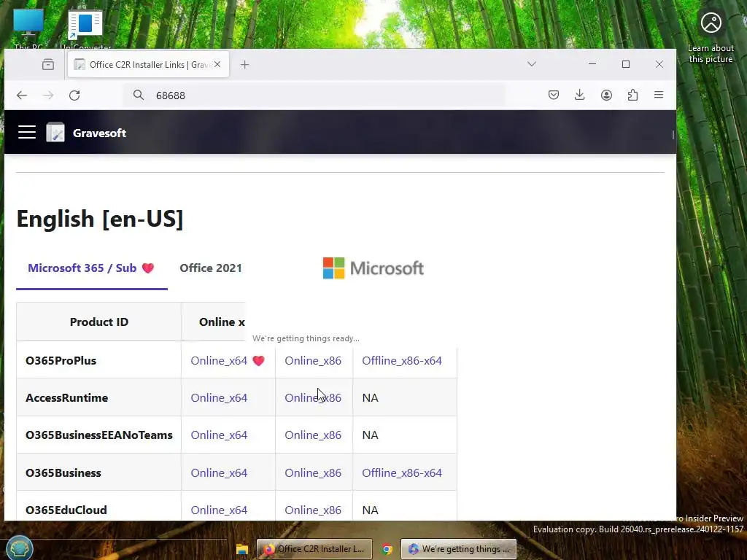
Task: Download O365Business Offline_x86-x64 installer
Action: (x=402, y=472)
